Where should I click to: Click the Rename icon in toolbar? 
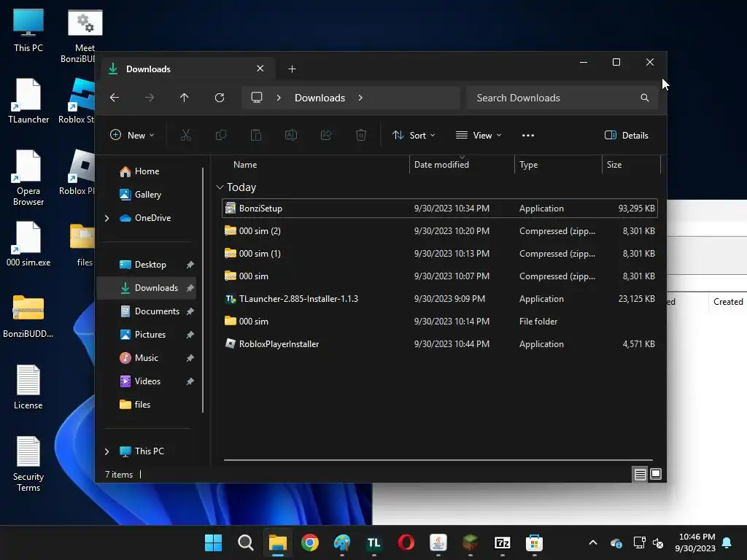click(290, 135)
